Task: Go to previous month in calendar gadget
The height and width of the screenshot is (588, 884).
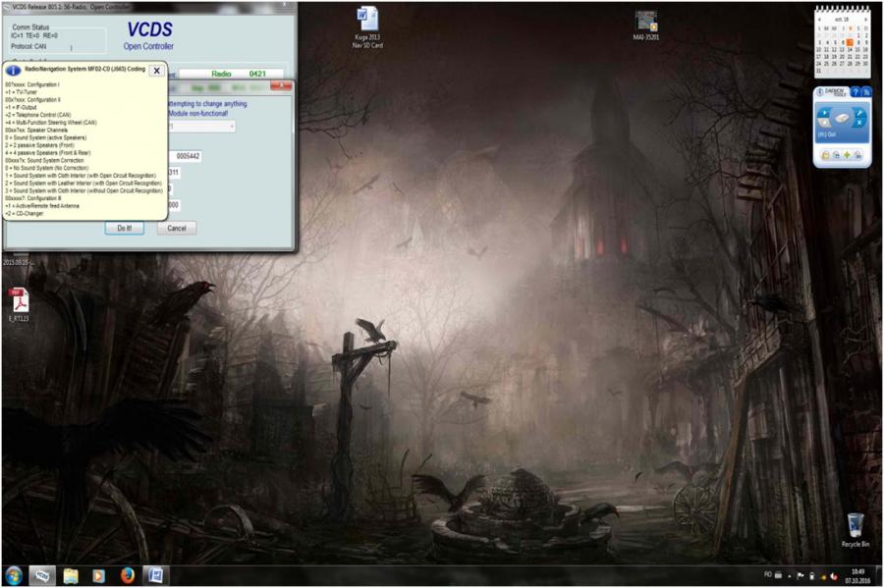Action: coord(819,20)
